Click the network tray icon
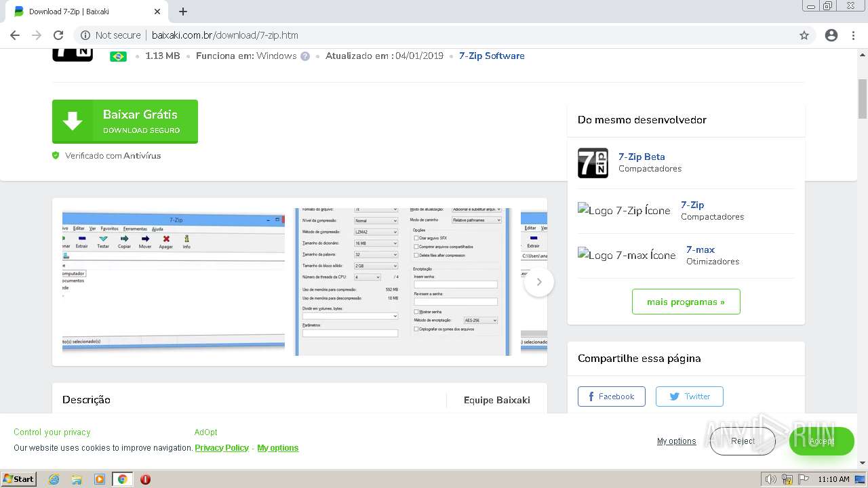868x488 pixels. click(x=787, y=479)
